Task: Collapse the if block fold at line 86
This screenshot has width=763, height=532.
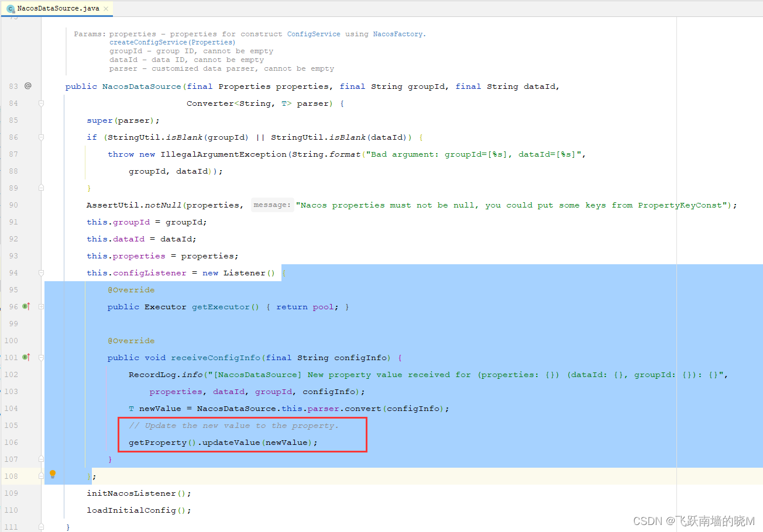Action: (42, 137)
